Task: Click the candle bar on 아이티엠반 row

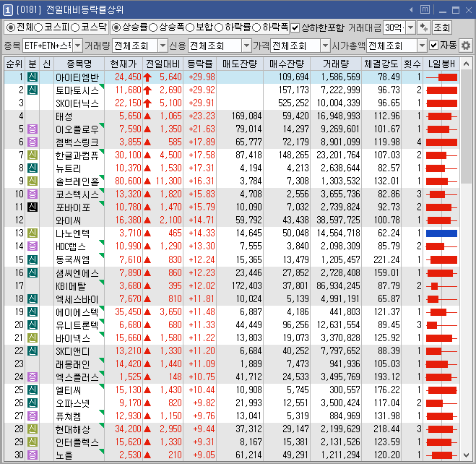Action: pos(447,77)
